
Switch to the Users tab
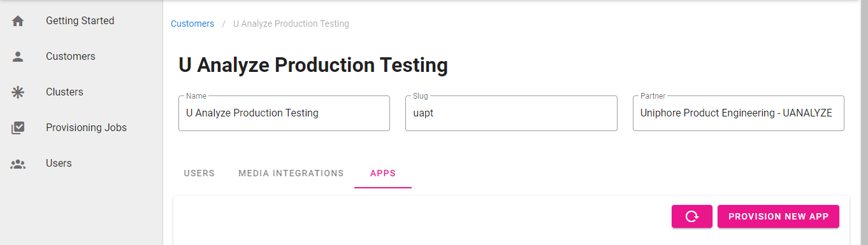point(199,173)
